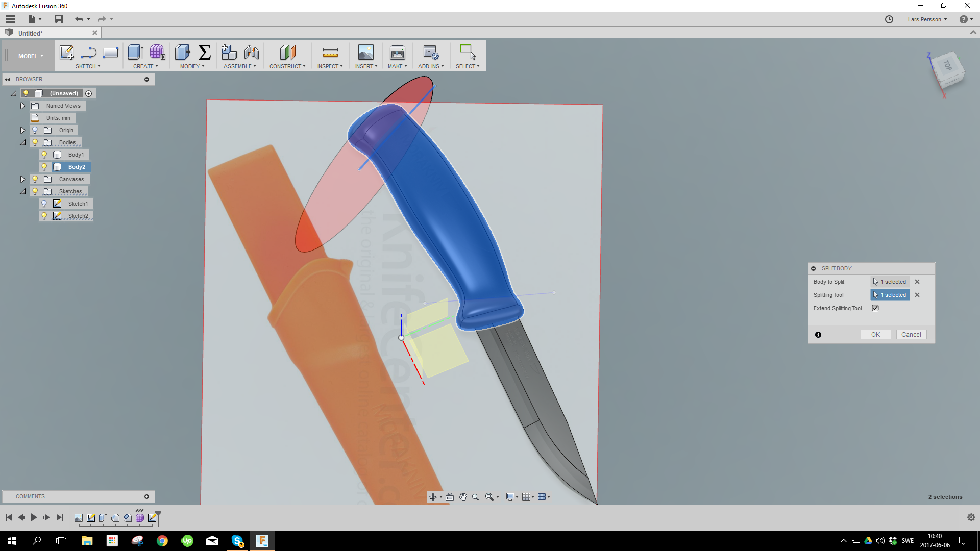Select Body2 in the browser tree
The width and height of the screenshot is (980, 551).
(x=76, y=166)
